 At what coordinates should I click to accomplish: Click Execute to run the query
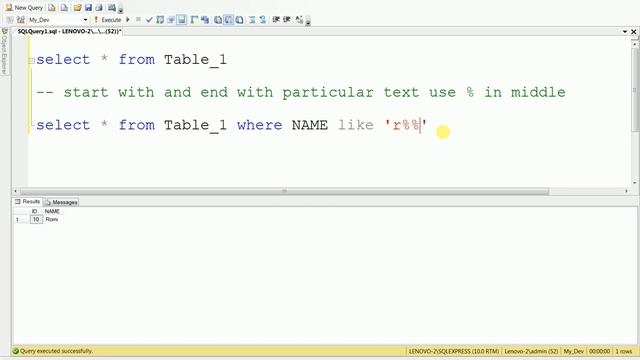(108, 20)
